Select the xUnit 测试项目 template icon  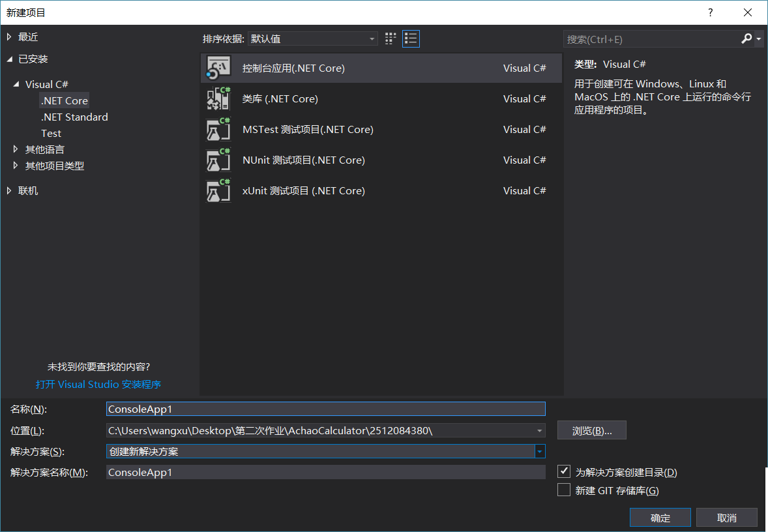pos(218,190)
